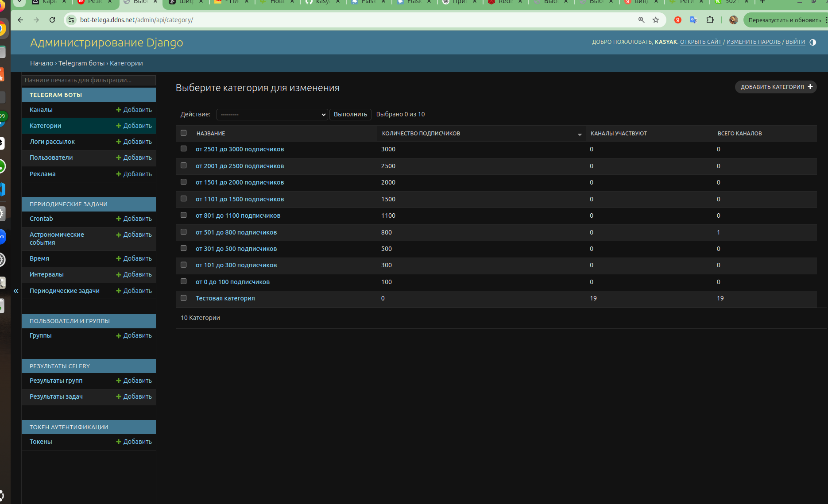The height and width of the screenshot is (504, 828).
Task: Open Интервалы in the sidebar
Action: 46,274
